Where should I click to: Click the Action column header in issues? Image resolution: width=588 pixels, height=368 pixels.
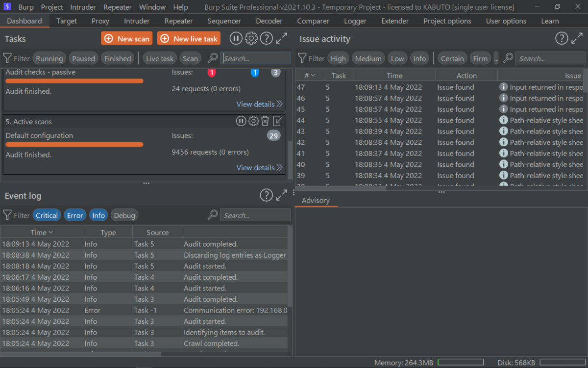466,76
